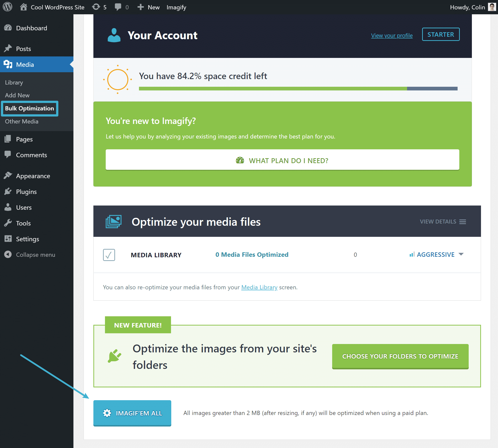498x448 pixels.
Task: Click the orange sun credit icon
Action: tap(118, 79)
